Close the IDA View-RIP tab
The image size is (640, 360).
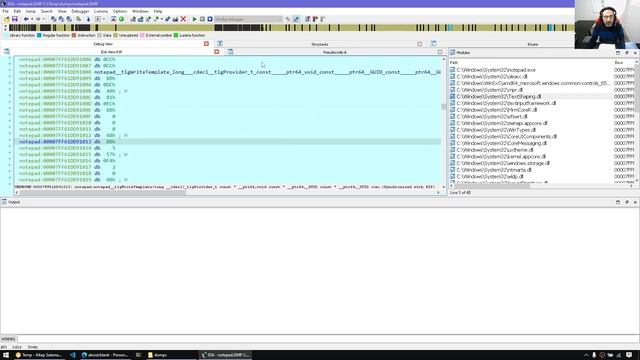coord(217,52)
